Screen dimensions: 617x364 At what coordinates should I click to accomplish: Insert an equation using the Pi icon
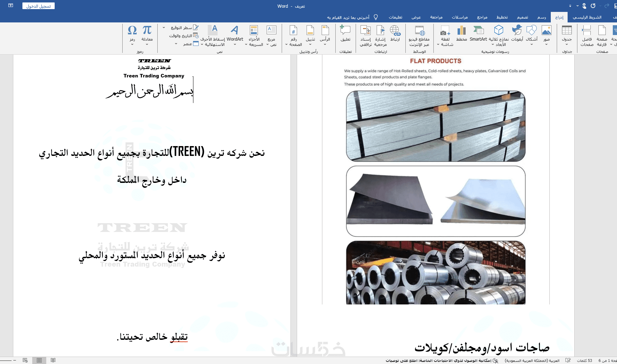pos(147,30)
